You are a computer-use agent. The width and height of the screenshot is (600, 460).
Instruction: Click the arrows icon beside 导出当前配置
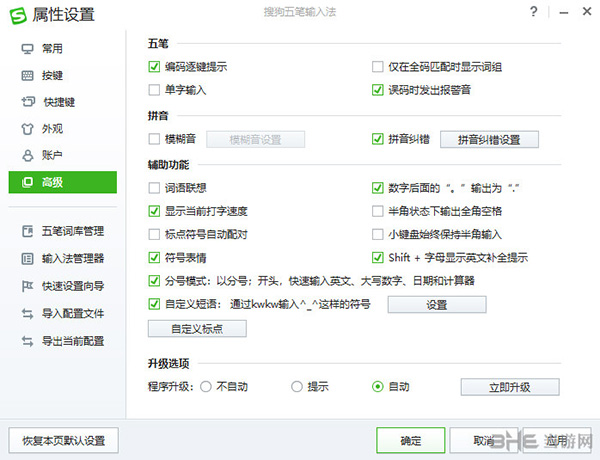tap(28, 341)
